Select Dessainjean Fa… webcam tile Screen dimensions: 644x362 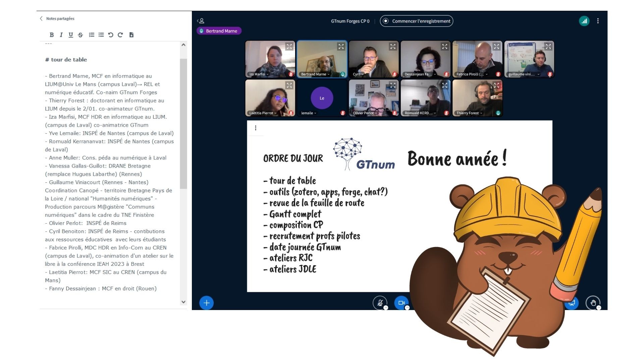click(x=425, y=59)
